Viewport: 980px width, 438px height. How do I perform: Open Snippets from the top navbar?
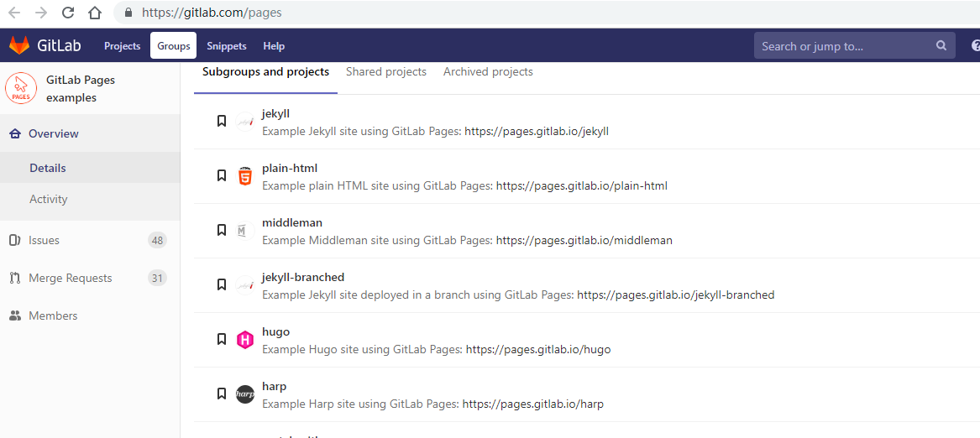pyautogui.click(x=226, y=45)
